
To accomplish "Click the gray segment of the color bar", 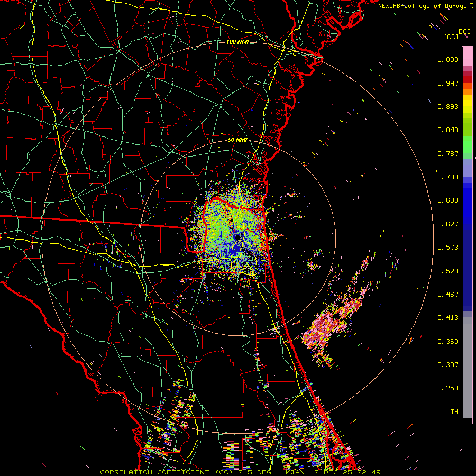I will pos(467,368).
